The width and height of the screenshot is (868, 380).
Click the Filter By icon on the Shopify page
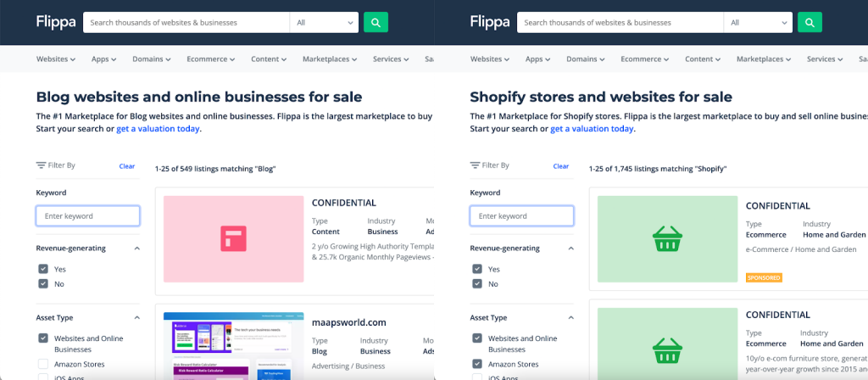[475, 165]
